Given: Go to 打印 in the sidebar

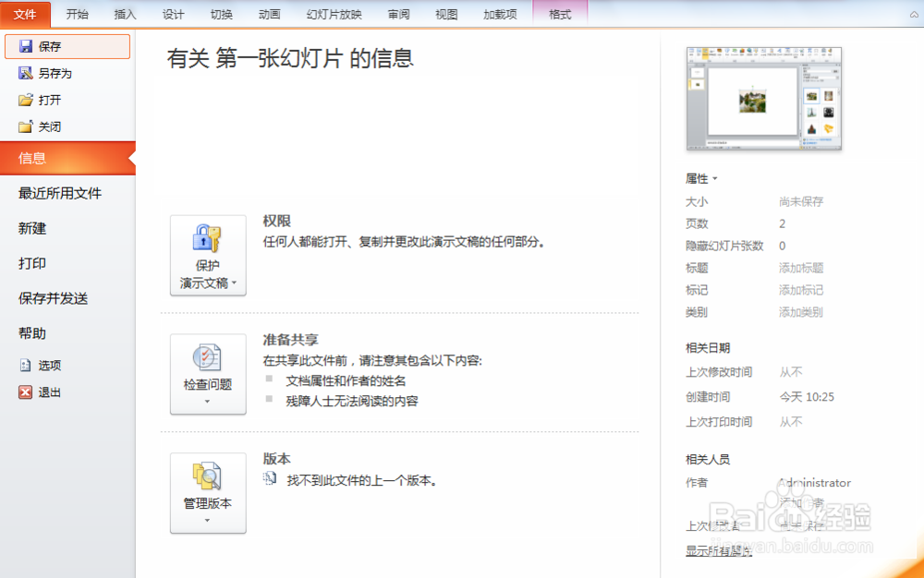Looking at the screenshot, I should (x=32, y=263).
